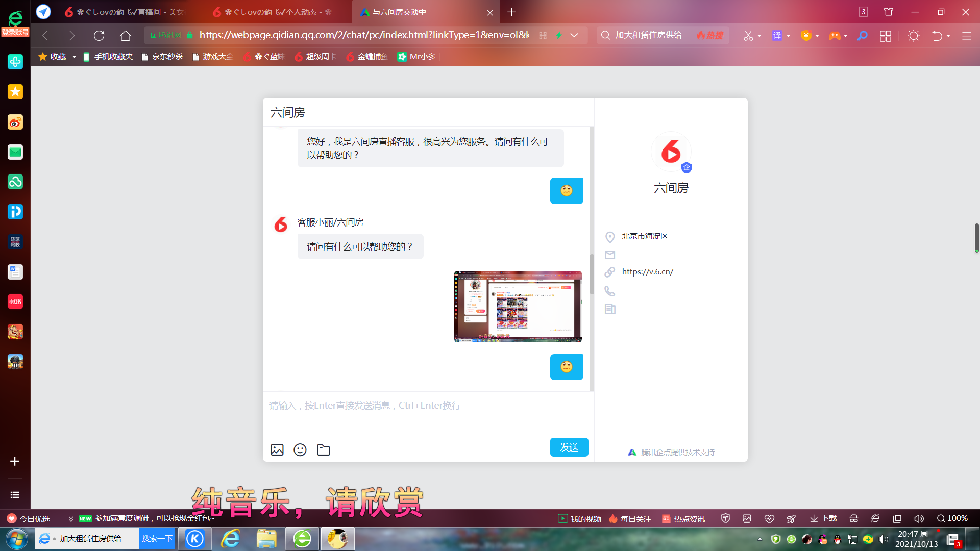Switch to the 个人动态 browser tab
The image size is (980, 551).
tap(278, 12)
